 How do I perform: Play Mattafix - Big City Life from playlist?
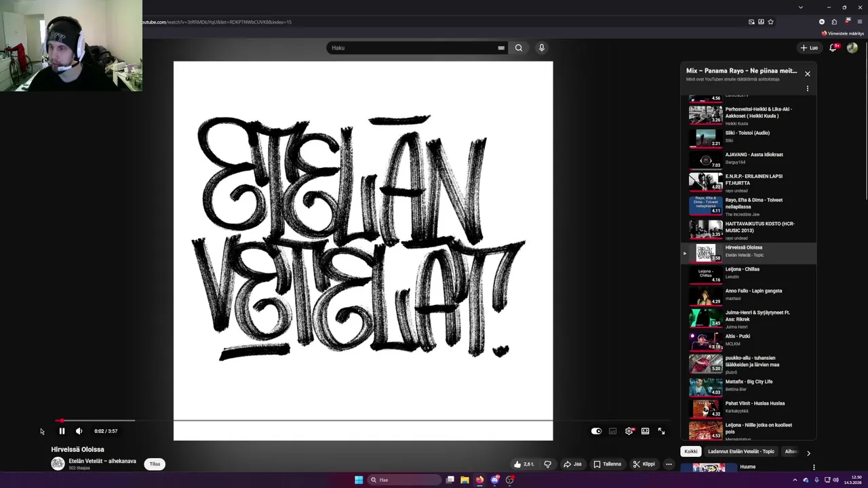click(749, 387)
